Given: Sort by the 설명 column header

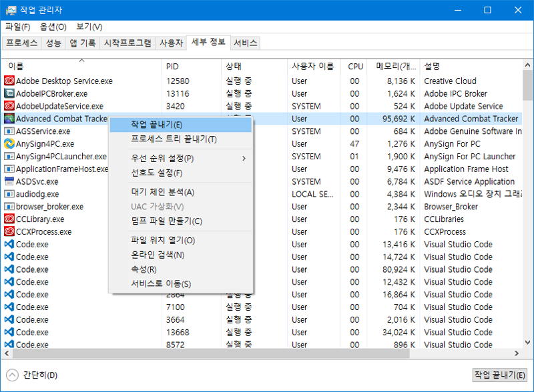Looking at the screenshot, I should pyautogui.click(x=471, y=67).
